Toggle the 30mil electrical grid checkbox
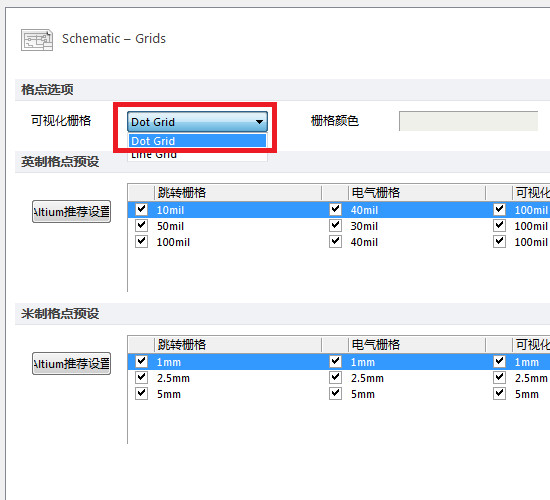Viewport: 550px width, 500px height. point(335,225)
